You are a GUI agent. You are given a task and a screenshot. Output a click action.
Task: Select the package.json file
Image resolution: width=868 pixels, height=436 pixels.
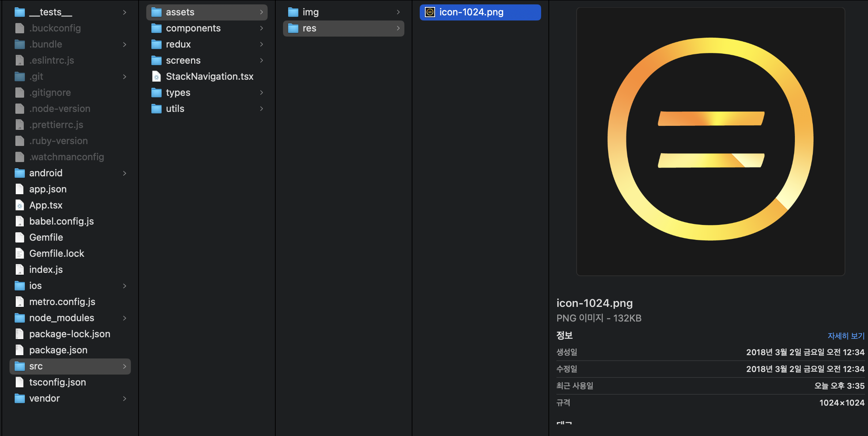(58, 350)
